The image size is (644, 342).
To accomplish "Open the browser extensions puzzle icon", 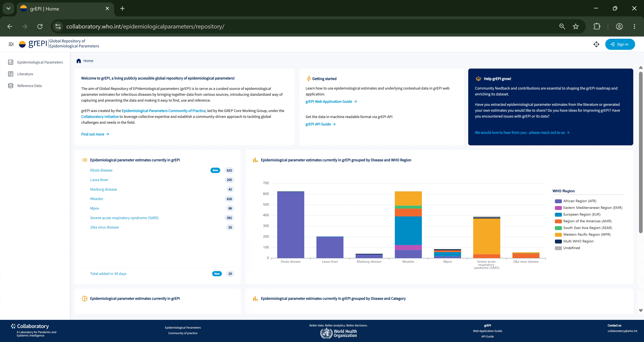I will (x=597, y=26).
